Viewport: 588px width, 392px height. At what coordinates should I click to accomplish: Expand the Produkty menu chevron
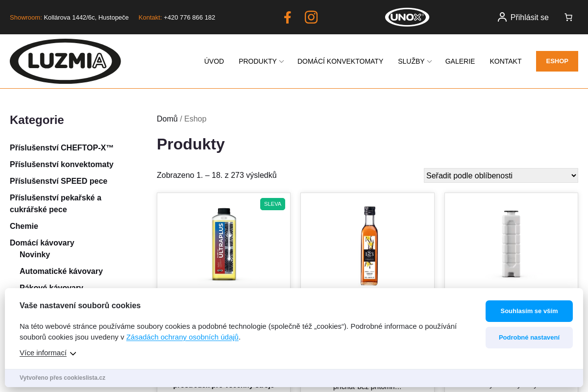pyautogui.click(x=281, y=62)
